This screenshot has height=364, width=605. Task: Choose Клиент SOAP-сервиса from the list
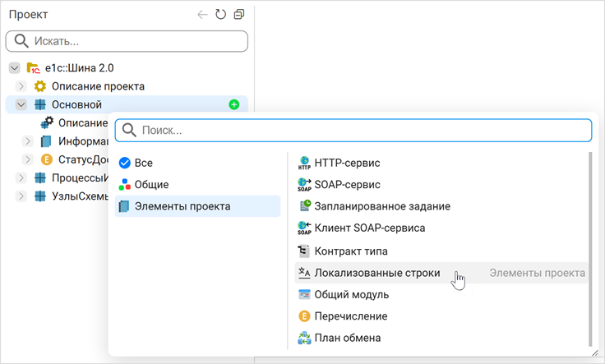[x=441, y=228]
